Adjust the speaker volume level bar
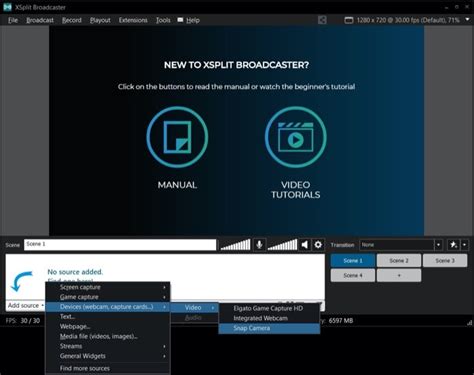The width and height of the screenshot is (474, 375). (x=282, y=245)
